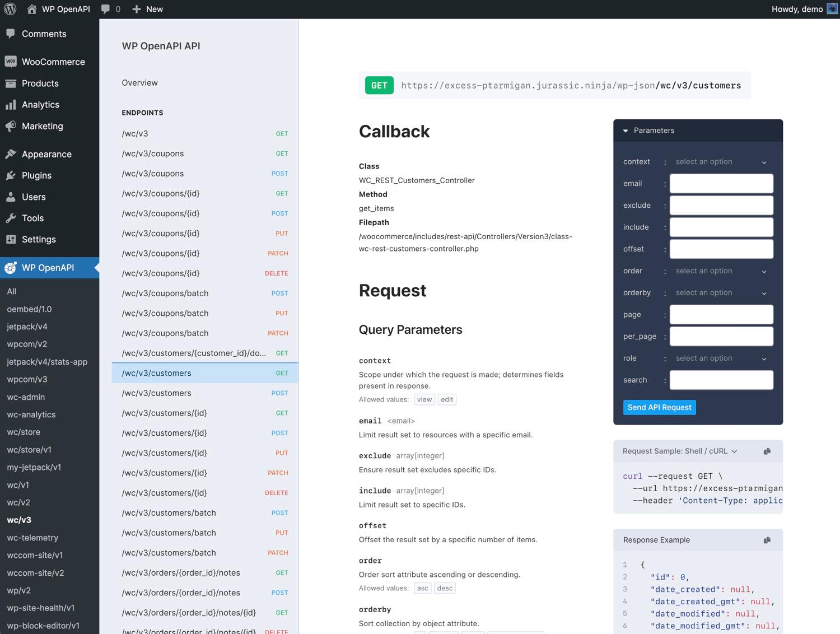Click the WooCommerce sidebar icon
Screen dimensions: 840x634
pos(11,62)
